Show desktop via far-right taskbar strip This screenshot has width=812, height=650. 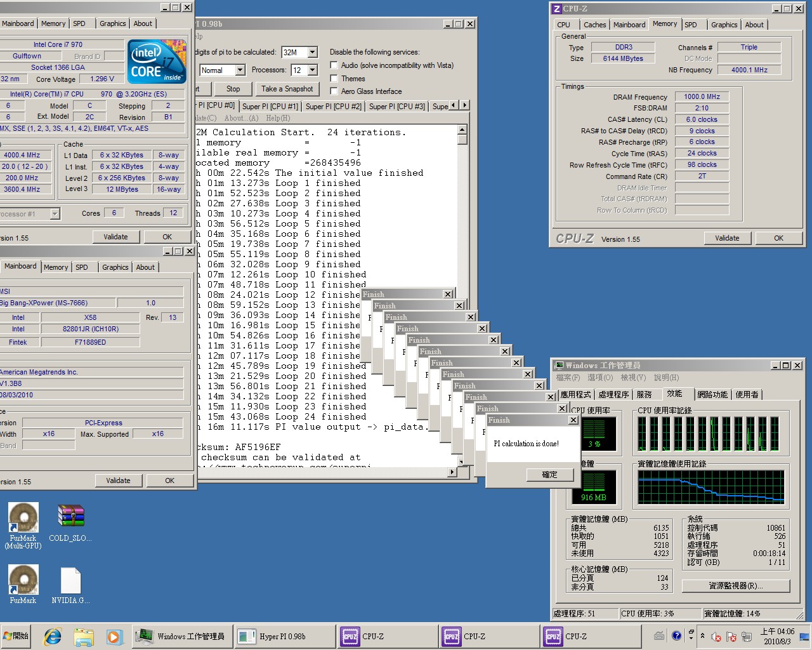pos(805,636)
